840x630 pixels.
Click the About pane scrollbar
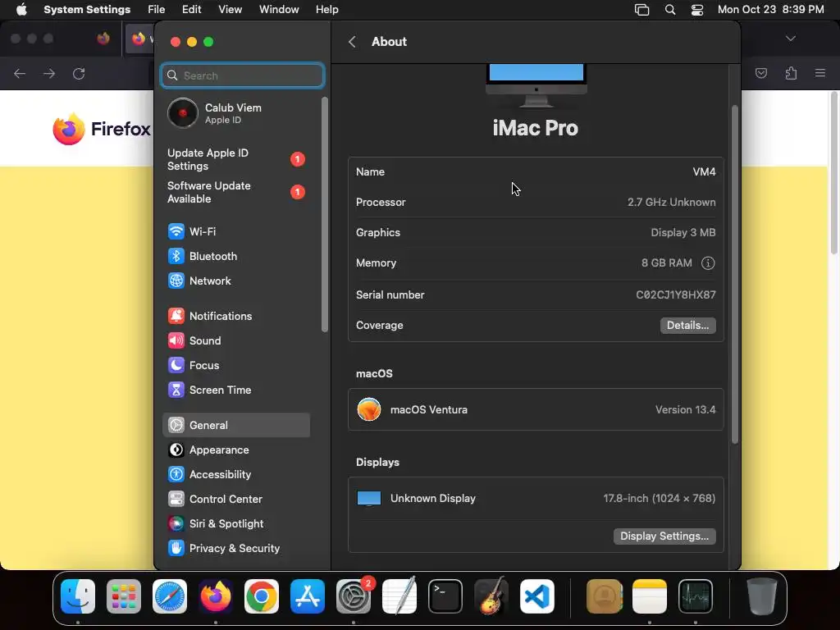tap(734, 274)
